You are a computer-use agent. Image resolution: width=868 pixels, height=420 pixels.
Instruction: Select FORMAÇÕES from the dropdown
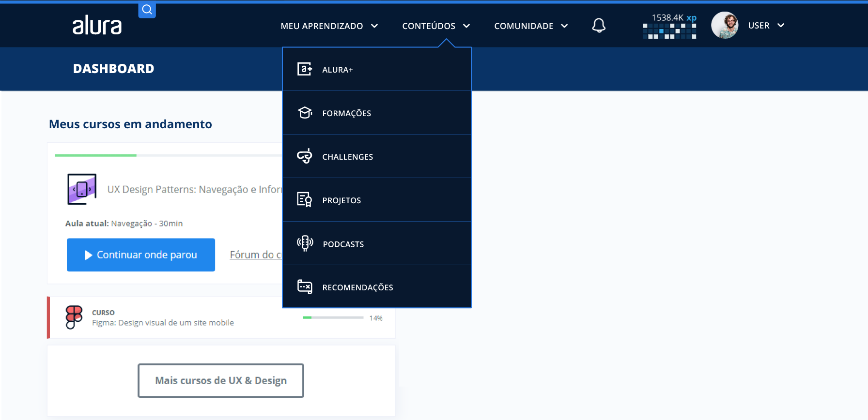pos(377,113)
